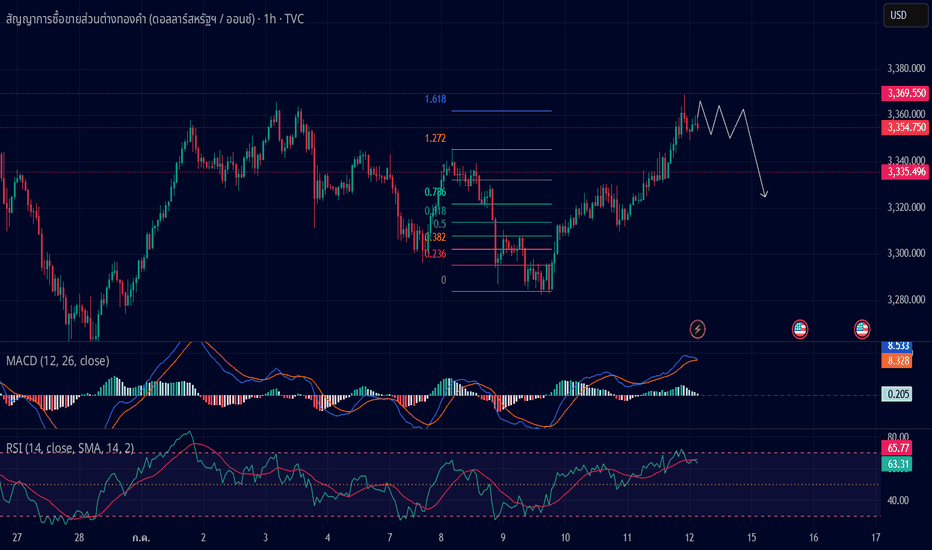The height and width of the screenshot is (550, 932).
Task: Select the 3,354.750 price label
Action: pyautogui.click(x=905, y=127)
